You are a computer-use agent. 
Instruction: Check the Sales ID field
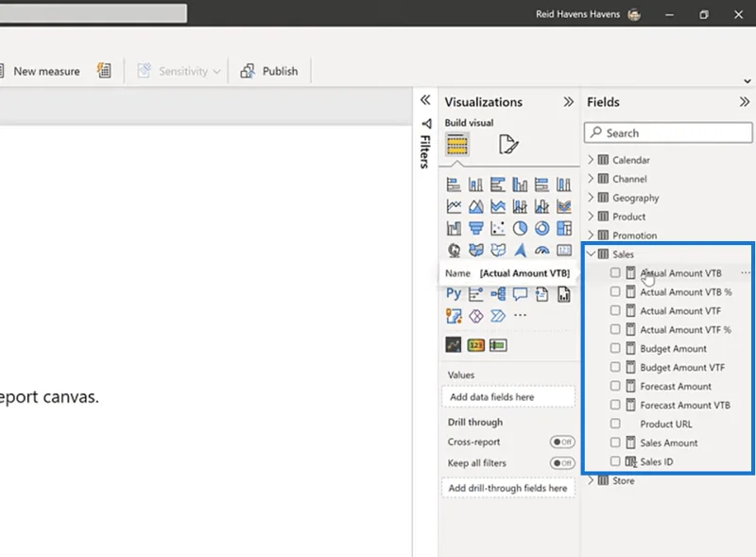[x=615, y=461]
